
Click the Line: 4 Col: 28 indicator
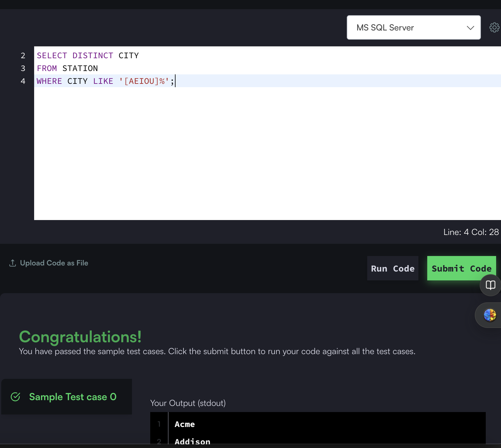tap(471, 232)
